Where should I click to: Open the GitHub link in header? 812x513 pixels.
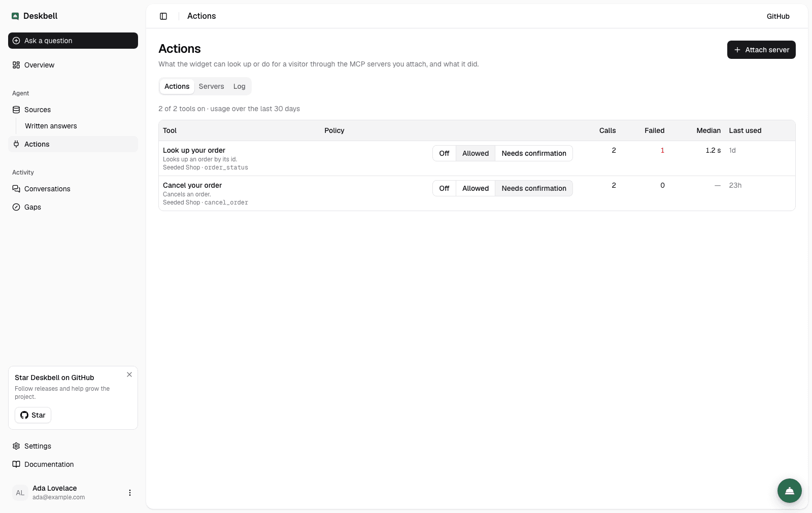point(778,16)
